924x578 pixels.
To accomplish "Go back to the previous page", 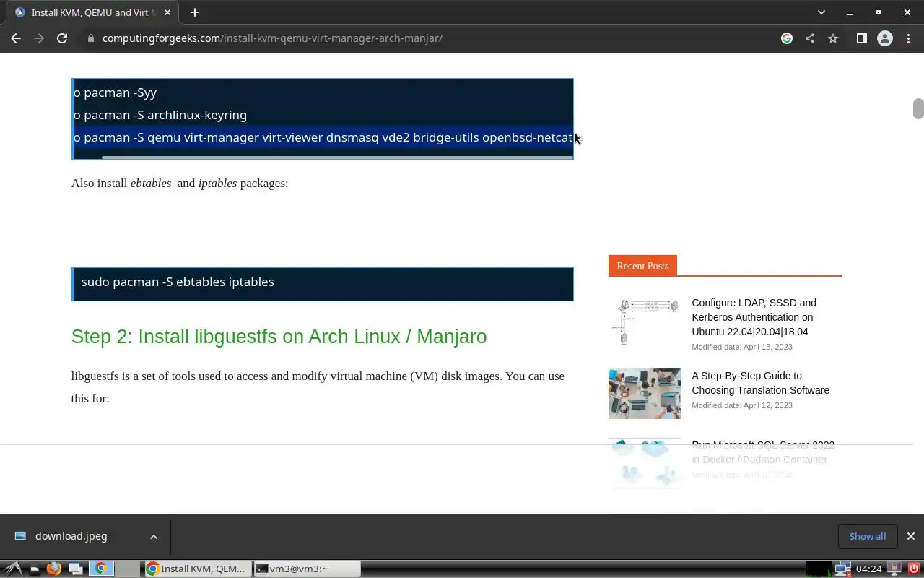I will click(x=16, y=38).
